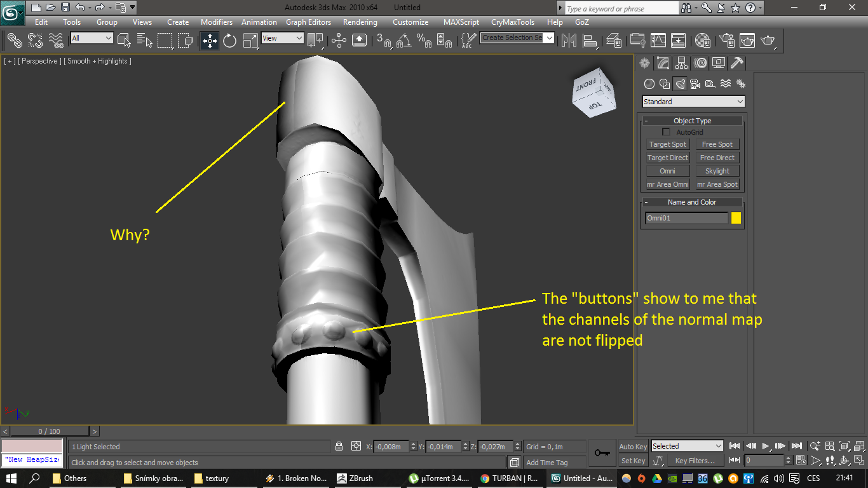This screenshot has height=488, width=868.
Task: Click the yellow object color swatch
Action: coord(736,218)
